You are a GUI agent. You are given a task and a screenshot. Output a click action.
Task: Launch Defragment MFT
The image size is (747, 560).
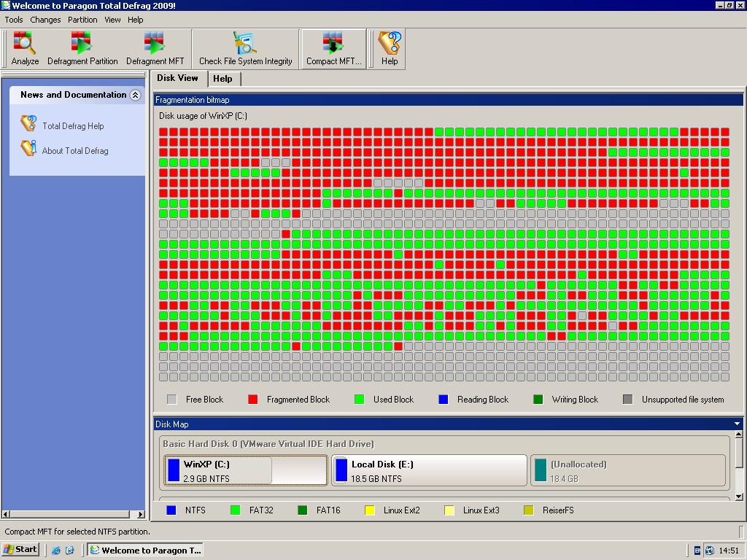pos(155,49)
